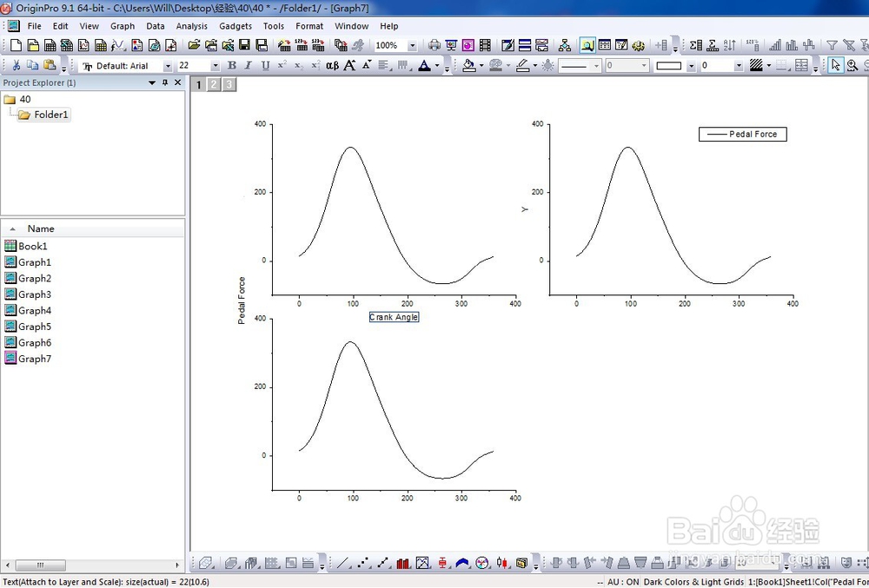This screenshot has width=869, height=588.
Task: Toggle Underline text formatting
Action: coord(265,65)
